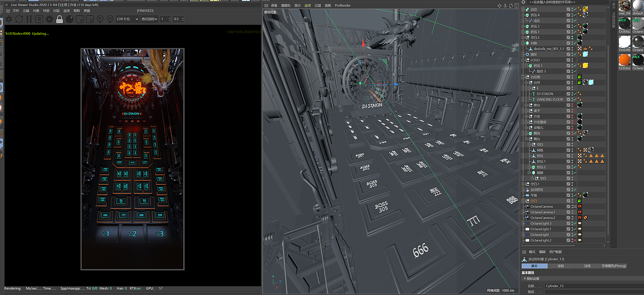Click the Octane send scene render icon
Screen dimensions: 644x295
[8, 19]
